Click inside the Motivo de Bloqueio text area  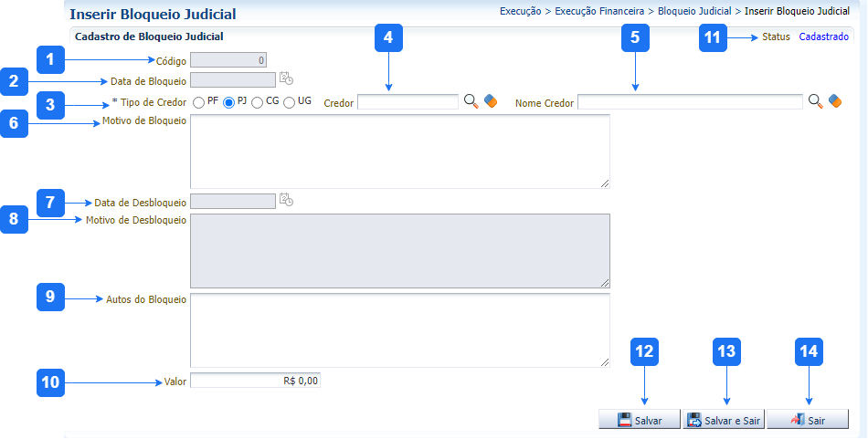pos(399,152)
